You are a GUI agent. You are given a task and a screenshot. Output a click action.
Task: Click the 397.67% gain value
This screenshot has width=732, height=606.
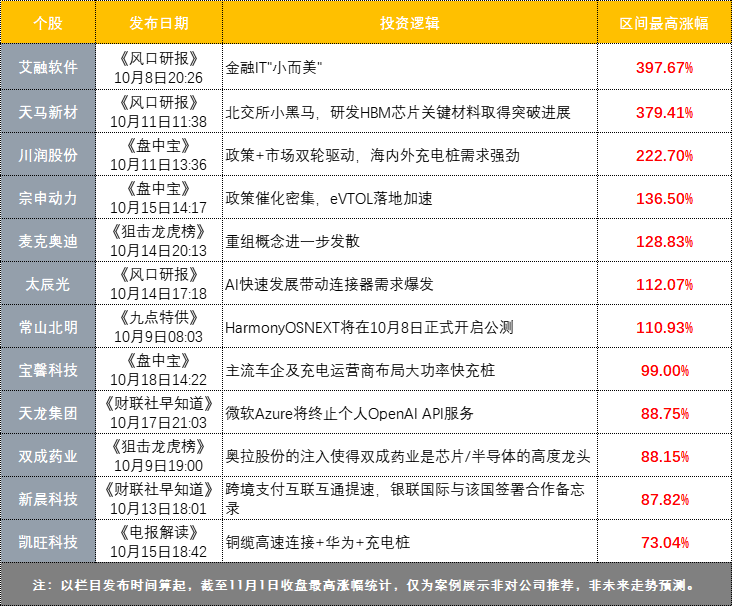tap(664, 68)
